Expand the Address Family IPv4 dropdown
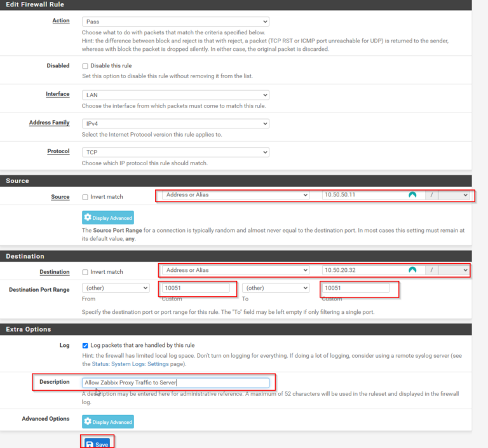The height and width of the screenshot is (448, 488). pos(175,123)
